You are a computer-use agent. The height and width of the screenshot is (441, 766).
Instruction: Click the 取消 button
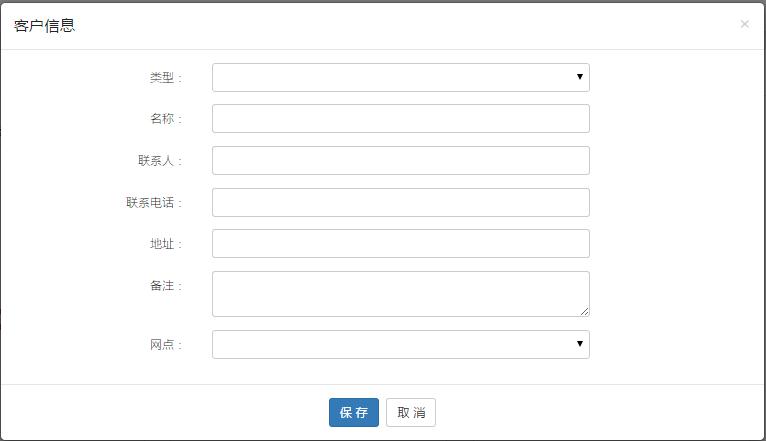click(411, 412)
